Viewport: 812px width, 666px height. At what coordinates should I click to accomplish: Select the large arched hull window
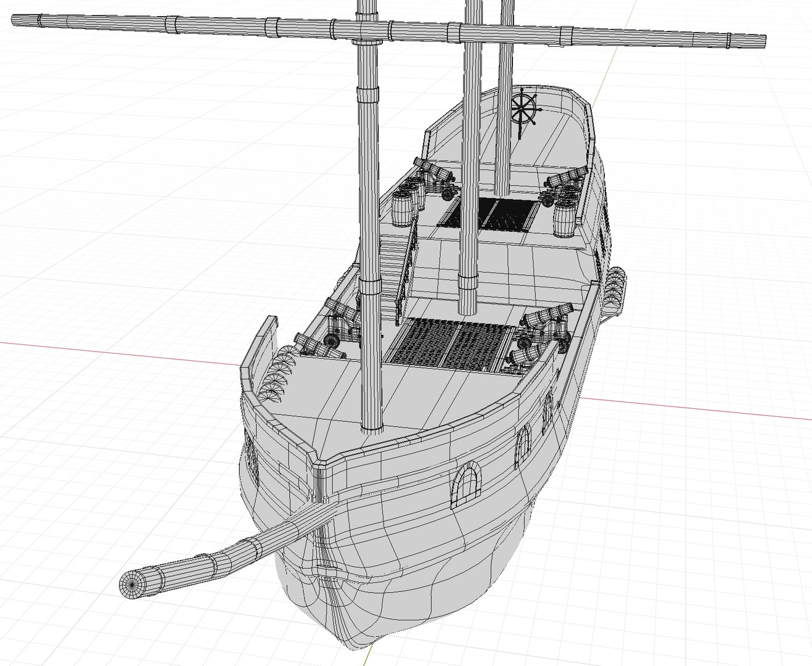tap(465, 485)
